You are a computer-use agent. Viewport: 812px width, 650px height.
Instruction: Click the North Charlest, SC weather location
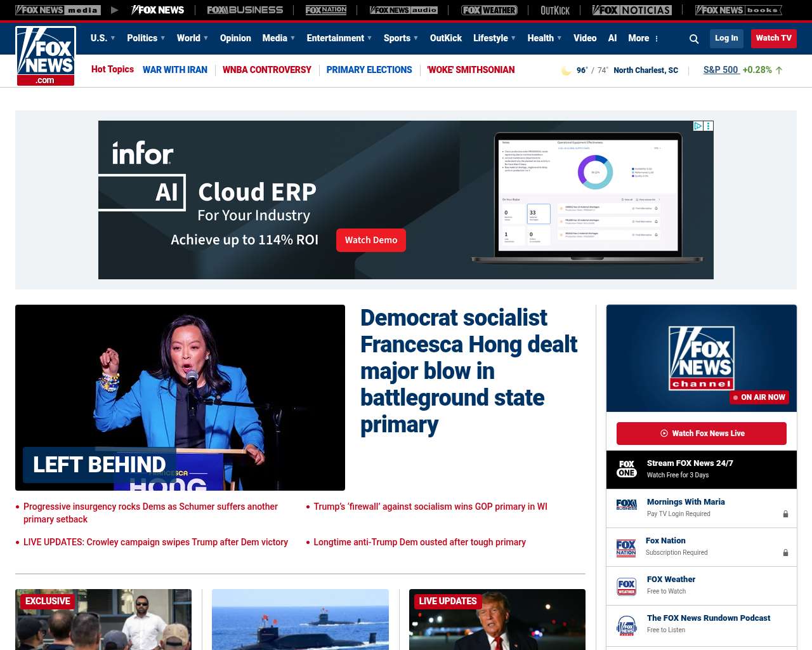coord(646,70)
